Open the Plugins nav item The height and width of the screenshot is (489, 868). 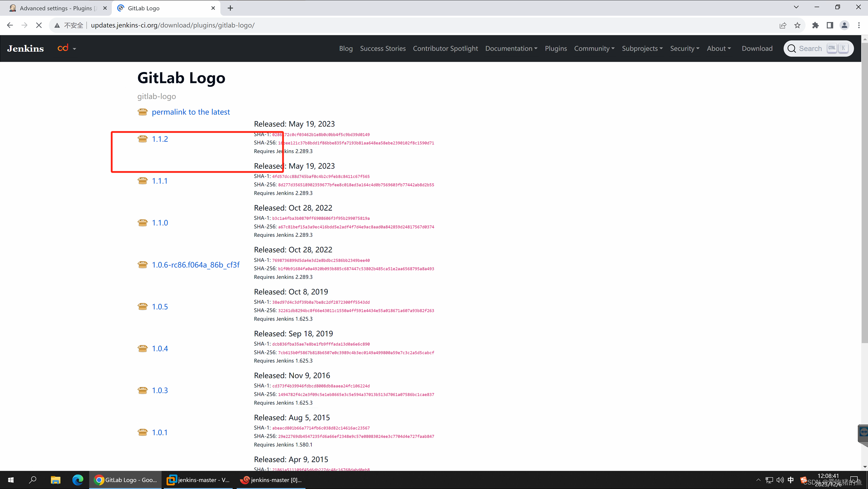point(556,49)
